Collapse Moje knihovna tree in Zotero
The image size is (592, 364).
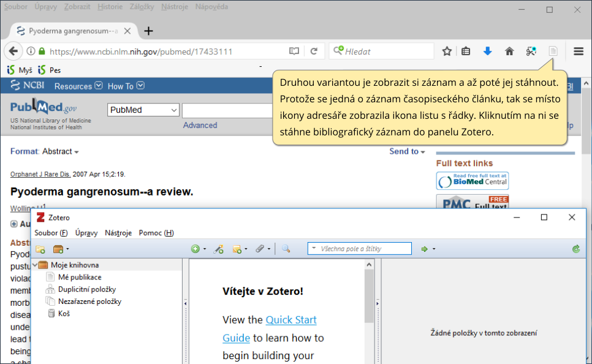click(x=35, y=265)
